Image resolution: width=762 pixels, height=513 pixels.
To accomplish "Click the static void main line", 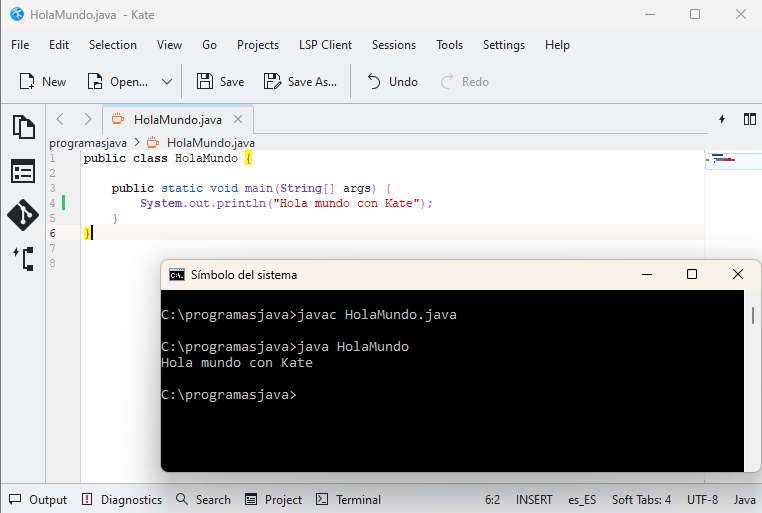I will pos(252,188).
